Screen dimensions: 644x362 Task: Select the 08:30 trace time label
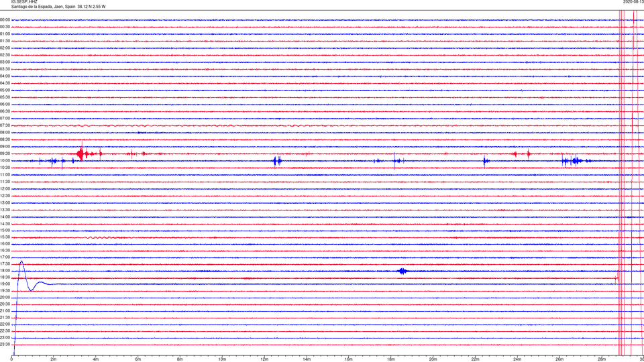pos(5,139)
